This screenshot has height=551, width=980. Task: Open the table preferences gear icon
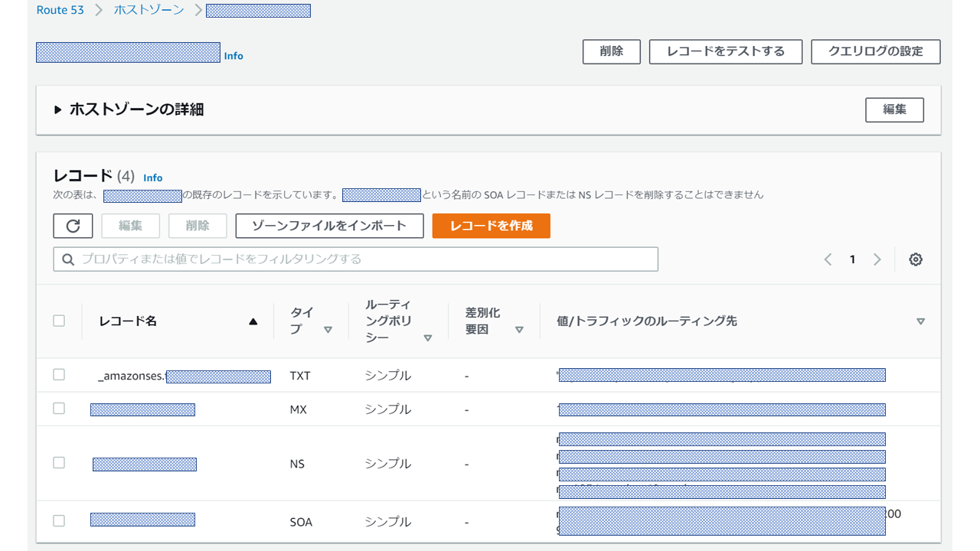[916, 259]
